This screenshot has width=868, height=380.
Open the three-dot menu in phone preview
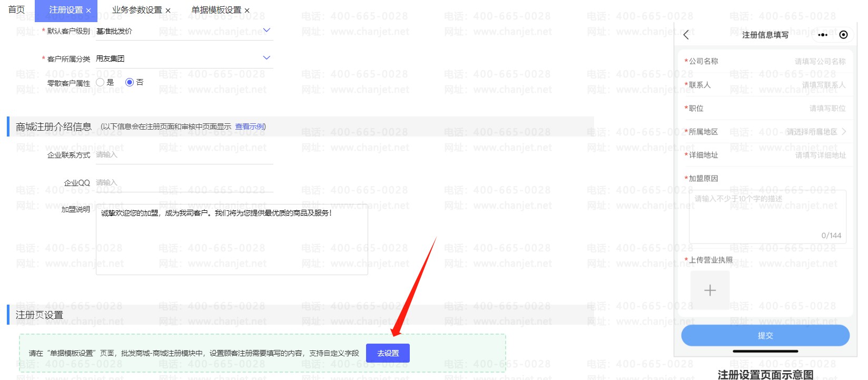823,35
